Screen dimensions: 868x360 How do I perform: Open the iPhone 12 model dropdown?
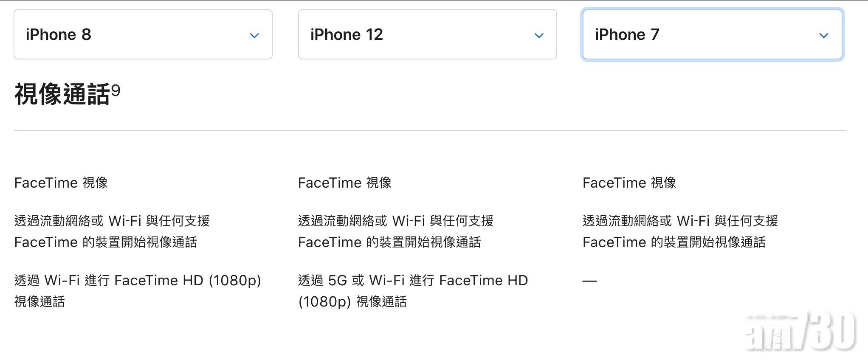click(427, 34)
